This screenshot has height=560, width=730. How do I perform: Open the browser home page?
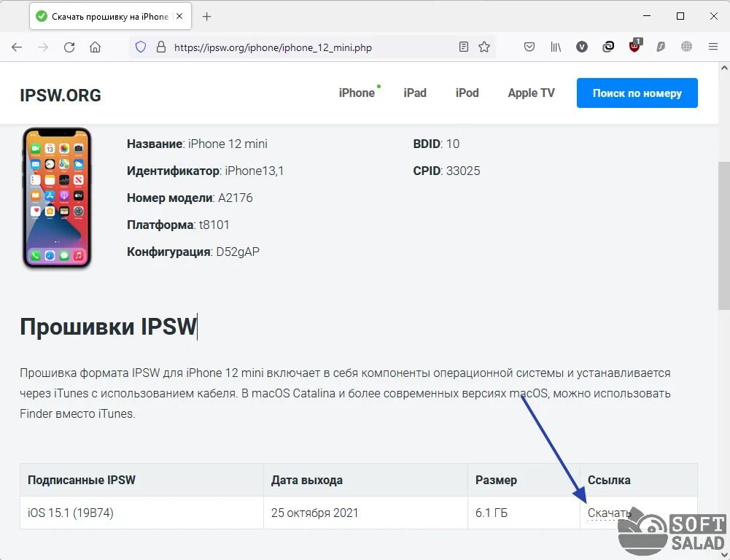(x=96, y=47)
